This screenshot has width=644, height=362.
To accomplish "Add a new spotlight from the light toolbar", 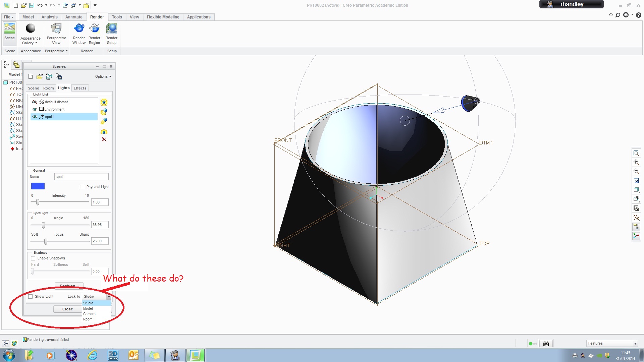I will (104, 112).
